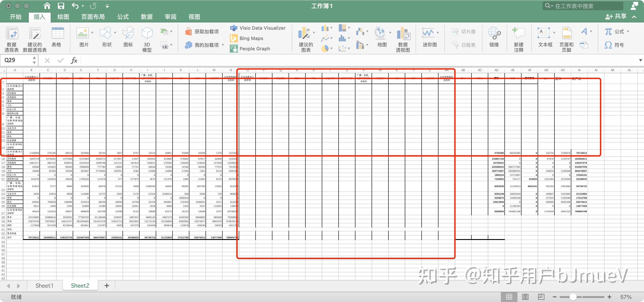Insert header and footer
644x302 pixels.
567,39
